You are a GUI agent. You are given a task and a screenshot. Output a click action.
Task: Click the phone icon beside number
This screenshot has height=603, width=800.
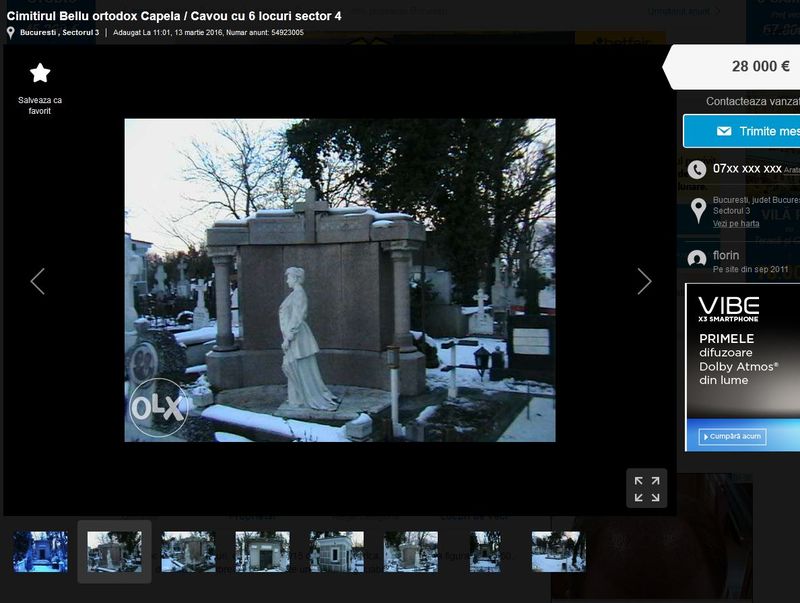point(697,169)
